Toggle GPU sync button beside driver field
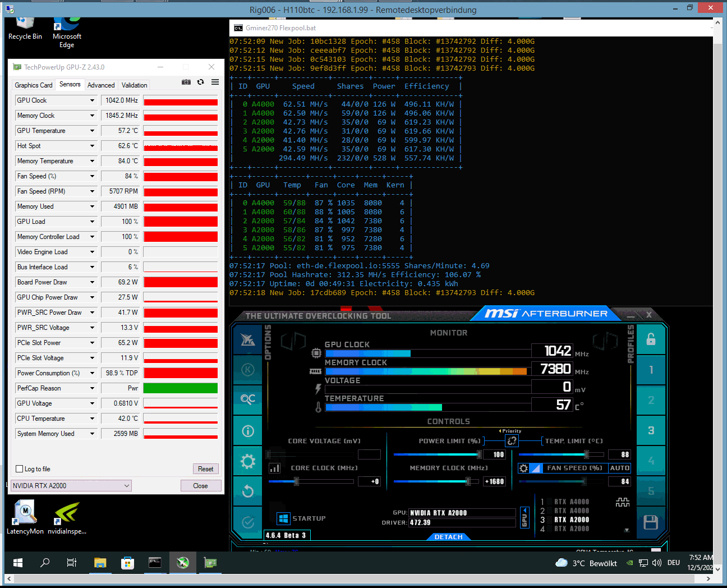The height and width of the screenshot is (588, 727). tap(524, 517)
